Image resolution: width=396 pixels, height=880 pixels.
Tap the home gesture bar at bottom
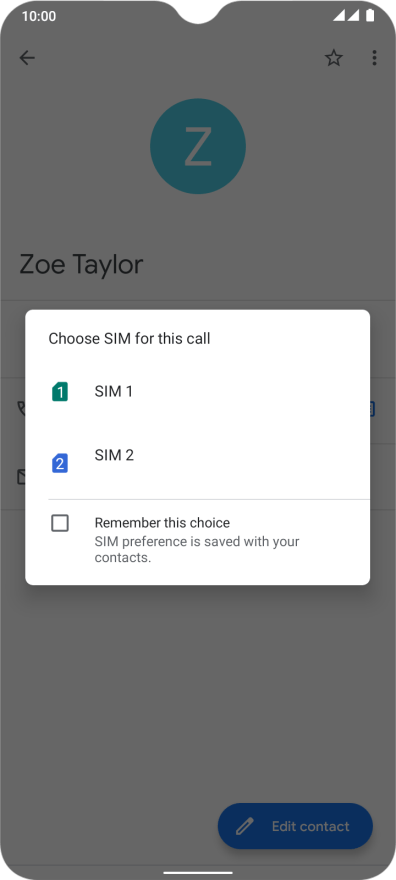pyautogui.click(x=198, y=873)
